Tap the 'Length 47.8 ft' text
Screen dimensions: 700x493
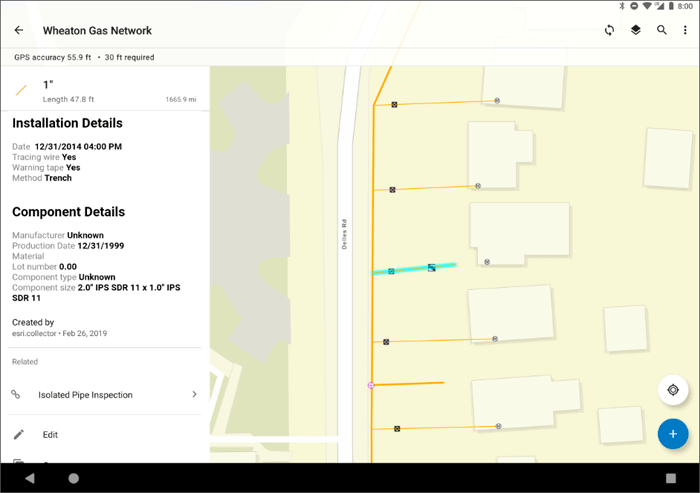(68, 99)
